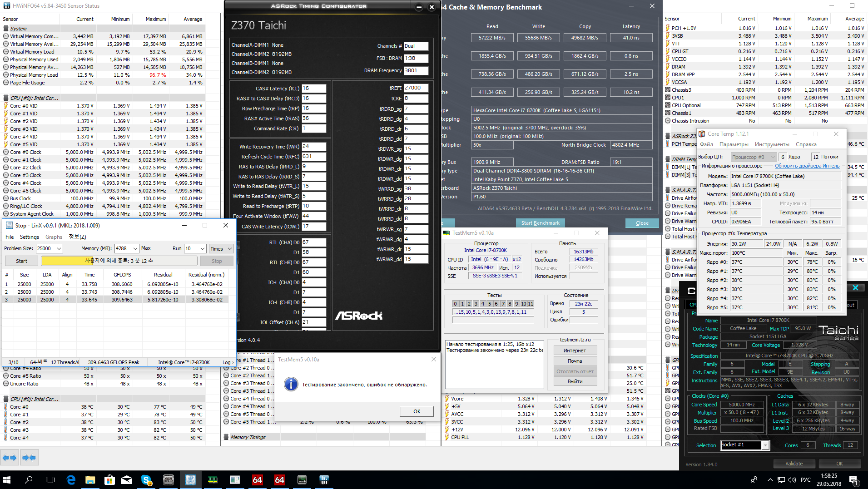Click the Close button in AIDA64 benchmark

click(642, 223)
